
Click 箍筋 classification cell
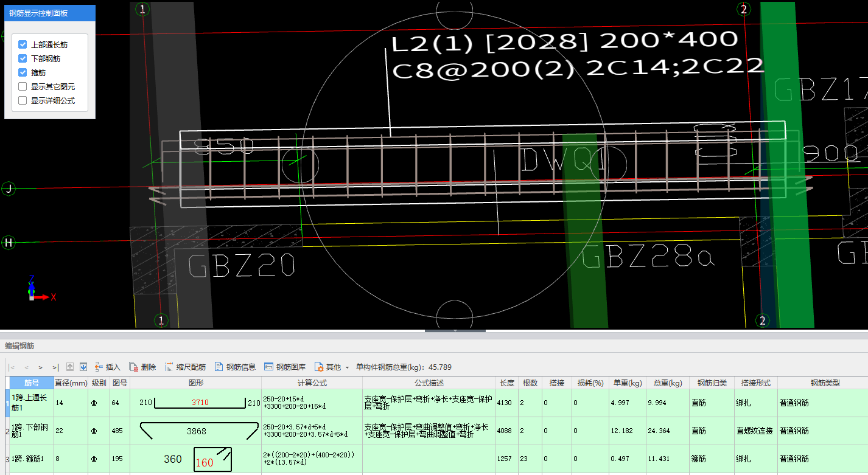tap(712, 459)
